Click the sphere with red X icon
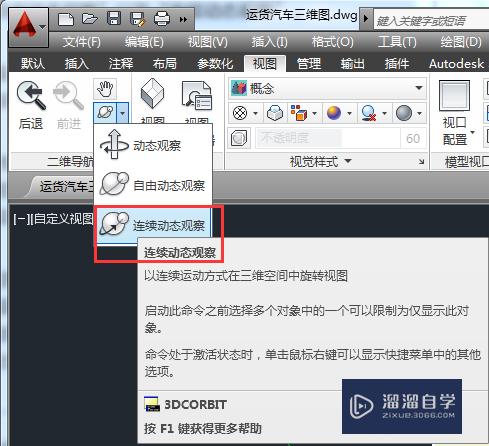This screenshot has height=446, width=489. (x=369, y=113)
